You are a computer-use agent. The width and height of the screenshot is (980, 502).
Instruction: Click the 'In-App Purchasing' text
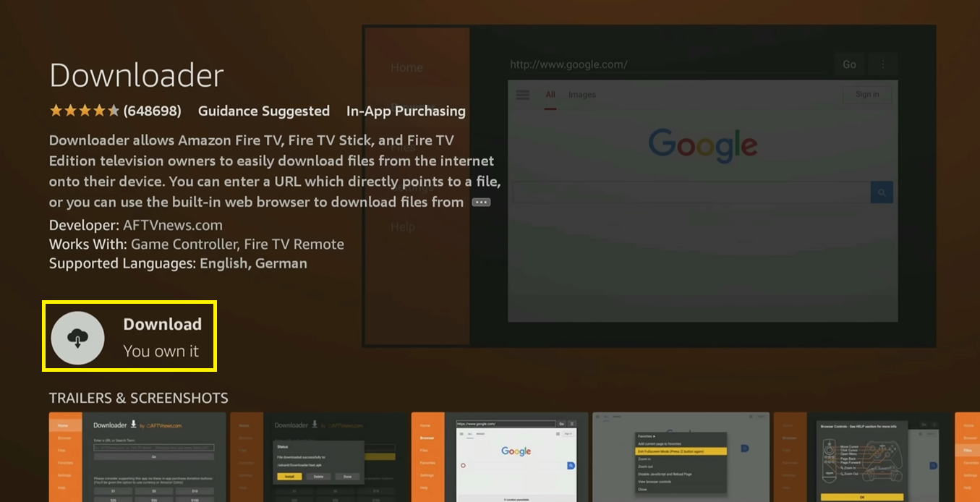click(406, 111)
